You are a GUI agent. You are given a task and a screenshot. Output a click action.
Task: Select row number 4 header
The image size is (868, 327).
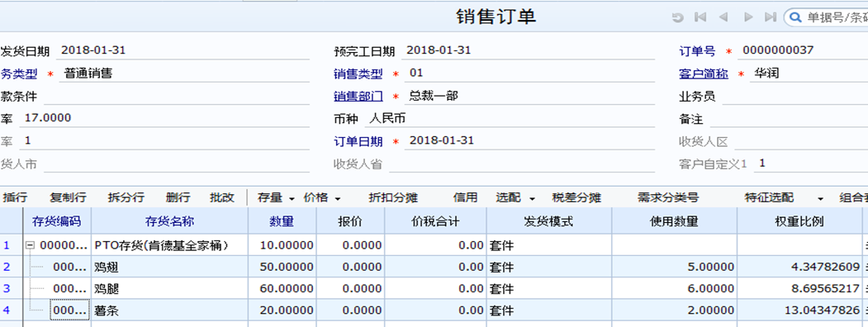click(11, 310)
